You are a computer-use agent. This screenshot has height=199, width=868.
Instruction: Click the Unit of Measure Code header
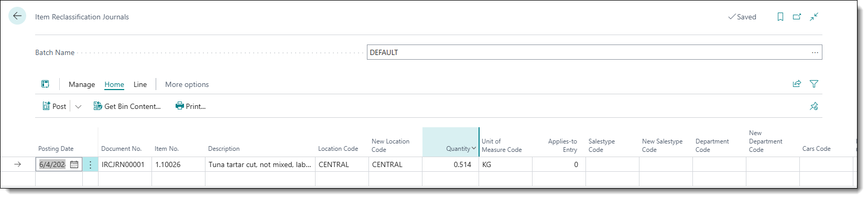(x=502, y=146)
